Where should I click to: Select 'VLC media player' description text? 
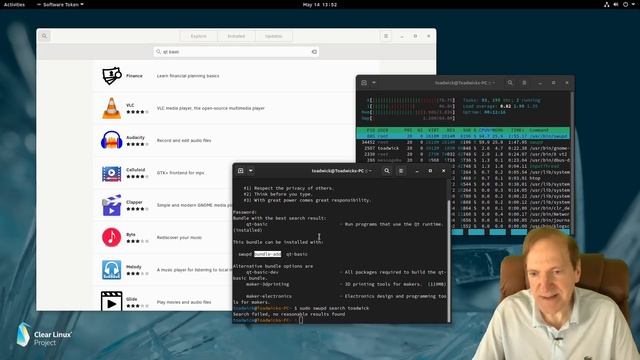[x=211, y=108]
